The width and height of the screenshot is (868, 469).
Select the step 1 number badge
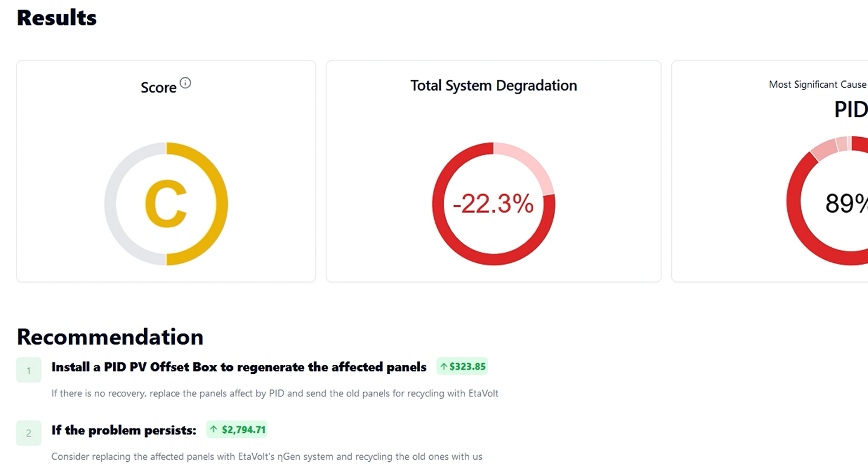pyautogui.click(x=28, y=370)
